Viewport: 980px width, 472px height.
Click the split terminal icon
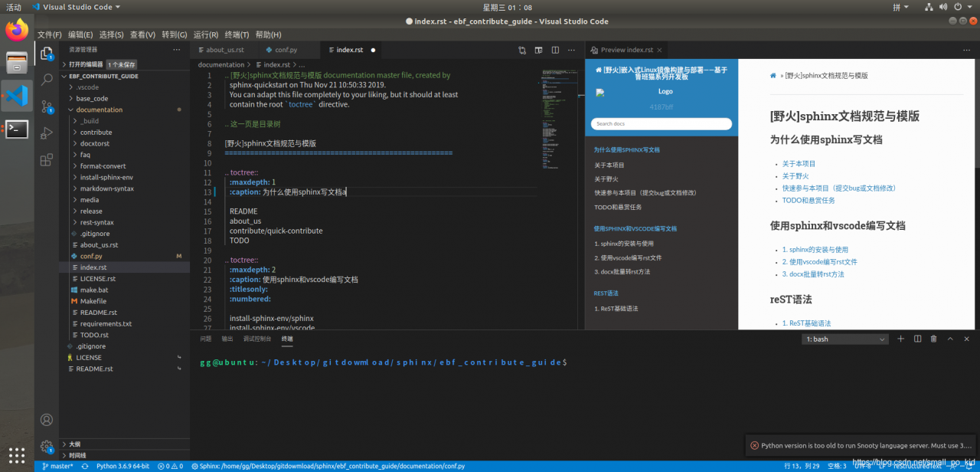[917, 339]
